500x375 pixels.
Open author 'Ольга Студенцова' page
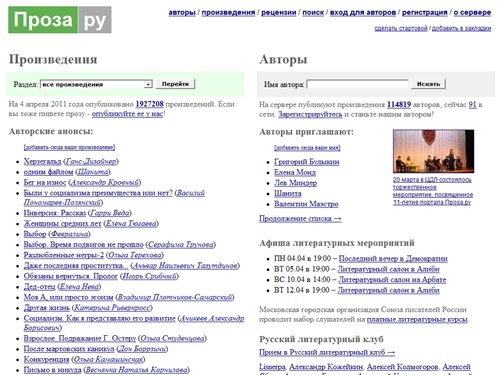(172, 338)
